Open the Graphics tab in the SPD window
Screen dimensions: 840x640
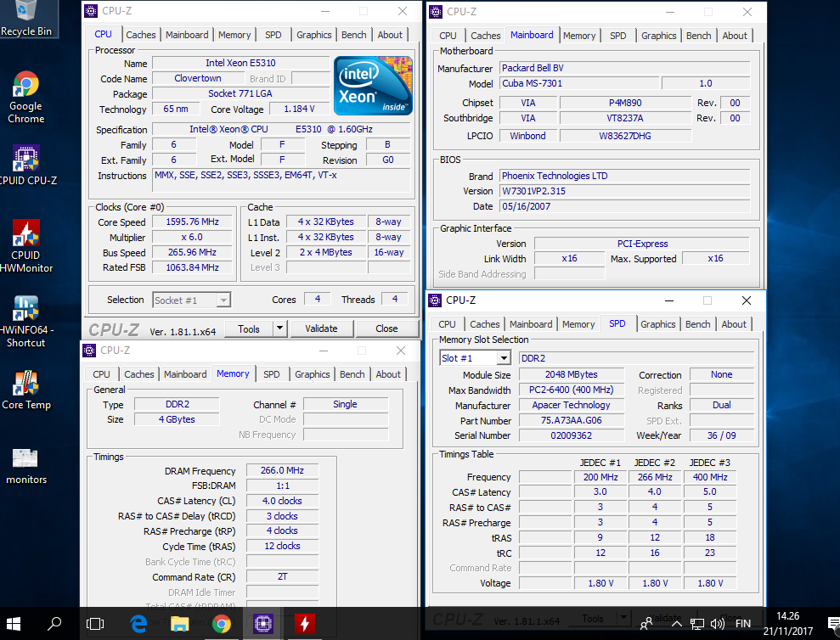(x=658, y=324)
